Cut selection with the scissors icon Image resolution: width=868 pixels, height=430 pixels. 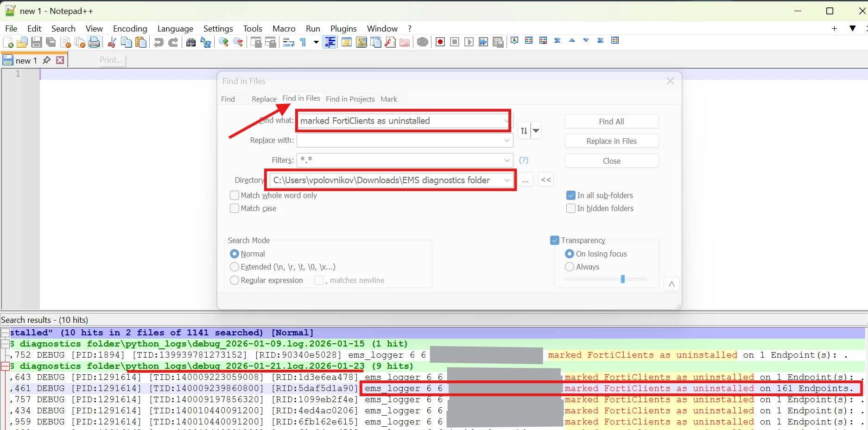coord(112,43)
